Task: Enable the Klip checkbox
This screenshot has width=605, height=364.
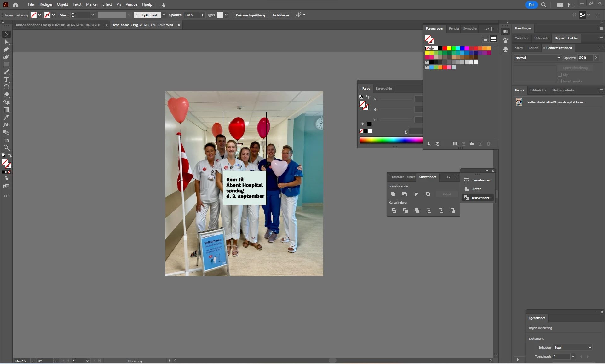Action: point(560,75)
